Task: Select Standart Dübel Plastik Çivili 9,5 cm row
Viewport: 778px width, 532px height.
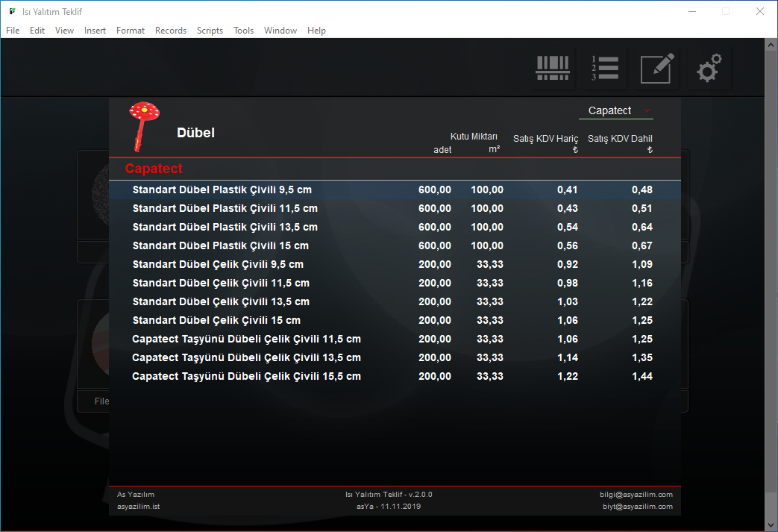Action: tap(395, 190)
